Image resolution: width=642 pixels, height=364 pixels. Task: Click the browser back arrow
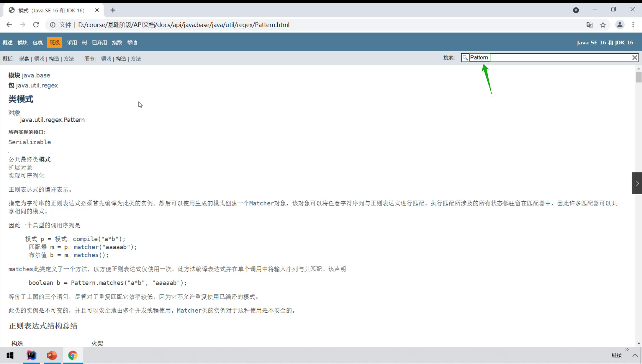tap(9, 25)
